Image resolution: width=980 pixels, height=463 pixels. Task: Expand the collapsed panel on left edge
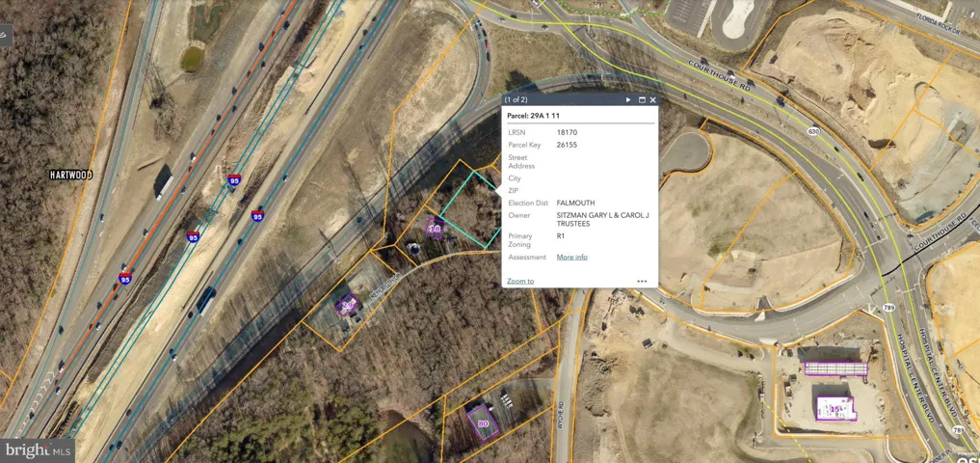pyautogui.click(x=4, y=37)
